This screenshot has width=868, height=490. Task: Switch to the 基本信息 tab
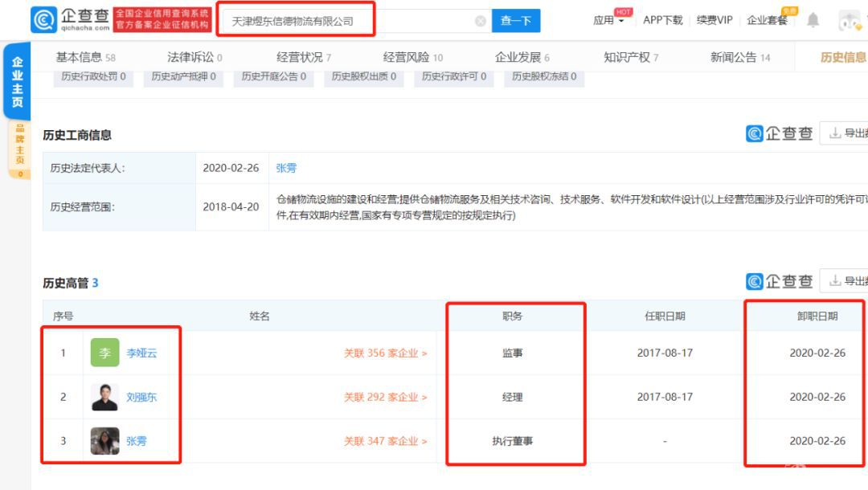pos(79,56)
